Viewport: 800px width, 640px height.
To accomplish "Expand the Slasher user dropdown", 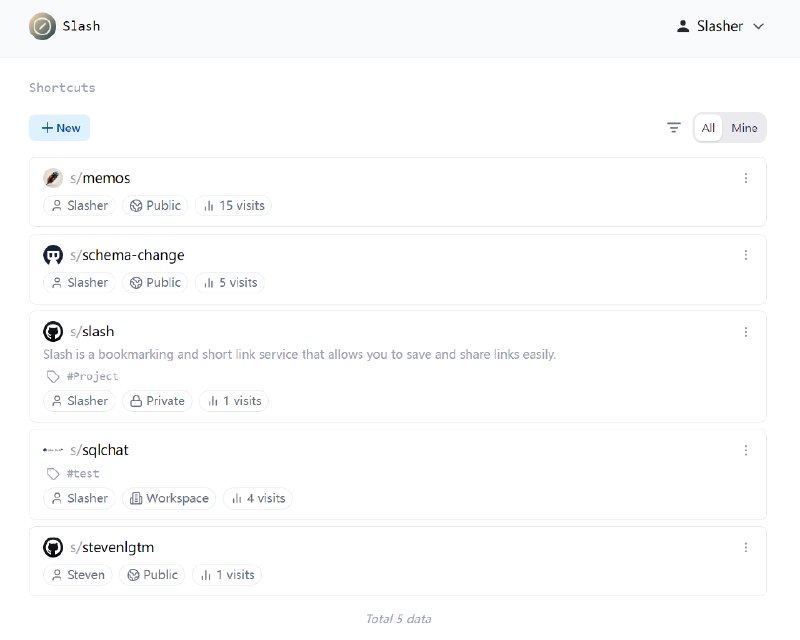I will point(720,27).
